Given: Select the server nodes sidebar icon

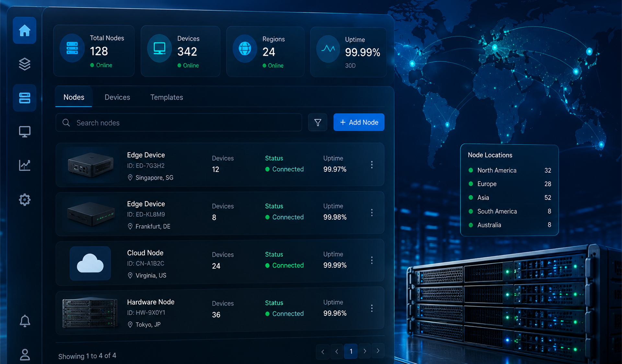Looking at the screenshot, I should point(25,98).
